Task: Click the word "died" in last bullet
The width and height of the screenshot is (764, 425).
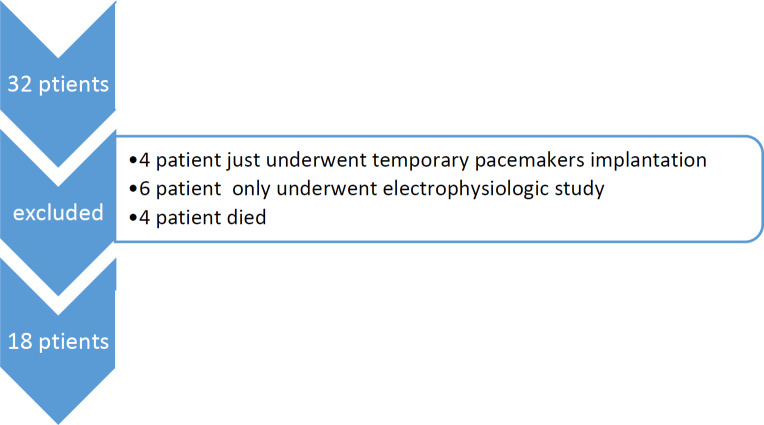Action: click(x=244, y=215)
